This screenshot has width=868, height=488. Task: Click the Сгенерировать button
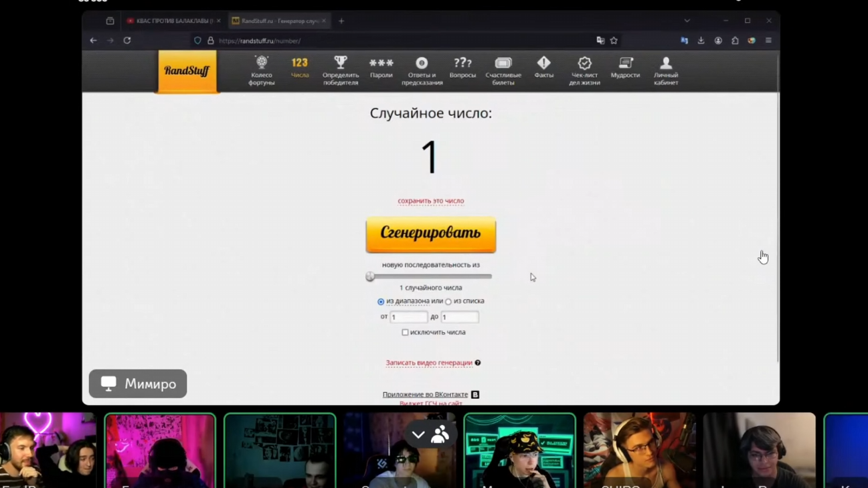431,234
